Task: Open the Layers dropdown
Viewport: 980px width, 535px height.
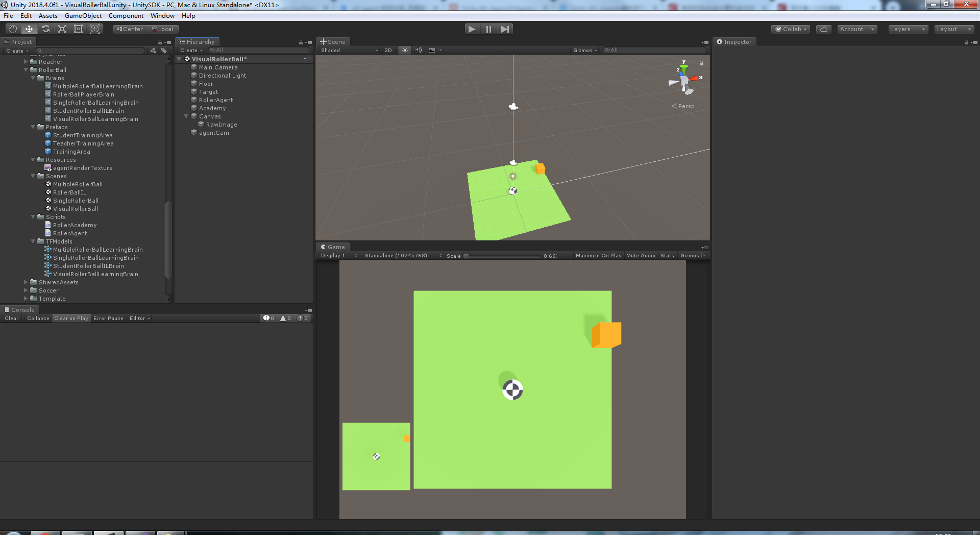Action: tap(908, 29)
